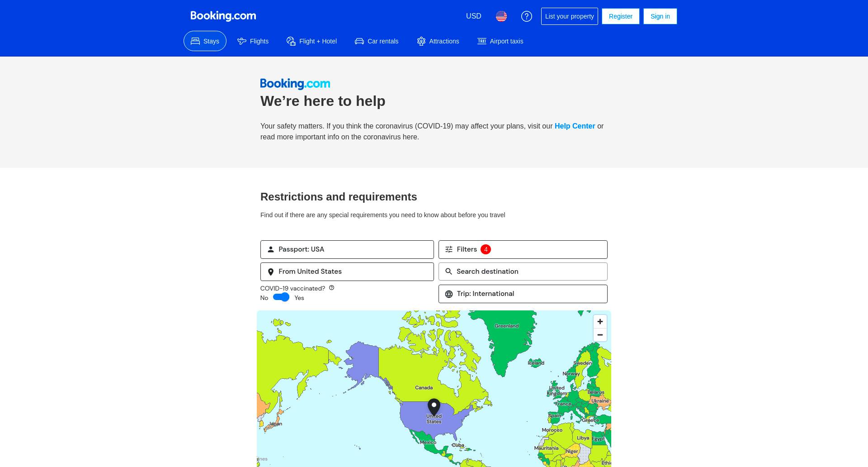The image size is (868, 467).
Task: Click the Iceland label on map
Action: (536, 363)
